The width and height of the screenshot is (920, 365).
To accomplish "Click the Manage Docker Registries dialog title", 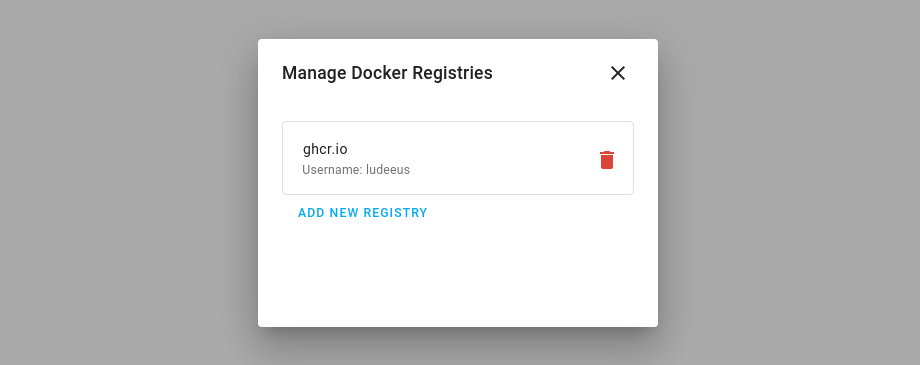I will pos(387,73).
